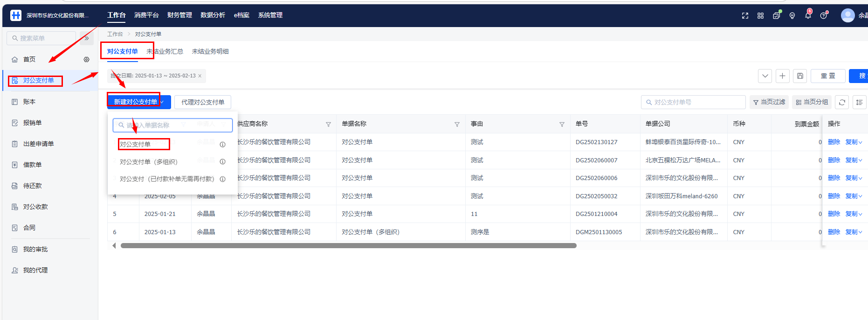The image size is (868, 320).
Task: Open 复制 dropdown in first table row
Action: (x=854, y=142)
